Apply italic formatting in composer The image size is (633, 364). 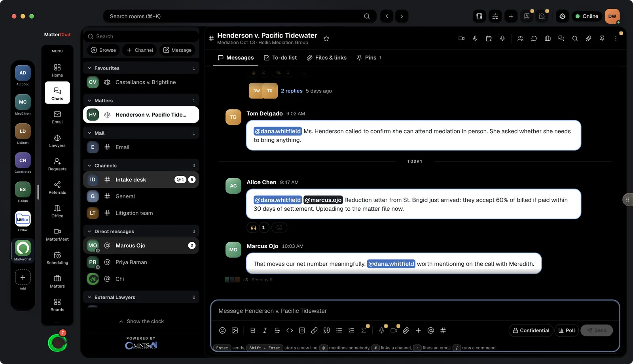point(265,330)
